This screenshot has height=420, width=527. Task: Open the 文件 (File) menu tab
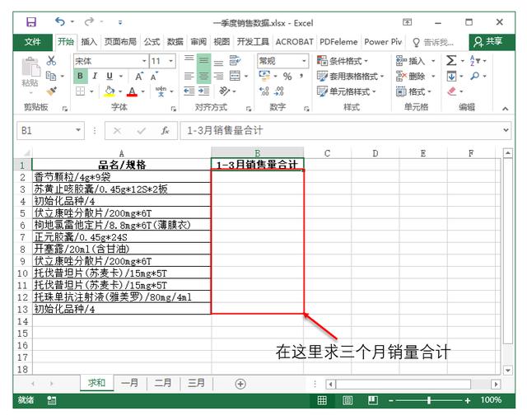tap(33, 42)
